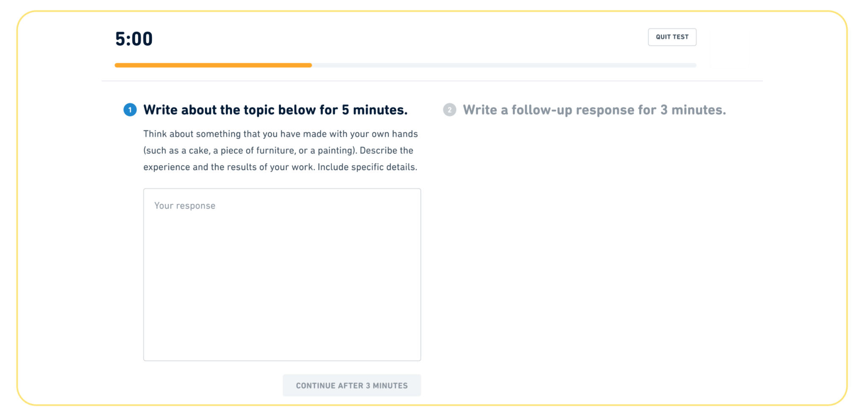Select the follow-up response step heading
Viewport: 868px width, 417px height.
coord(595,109)
